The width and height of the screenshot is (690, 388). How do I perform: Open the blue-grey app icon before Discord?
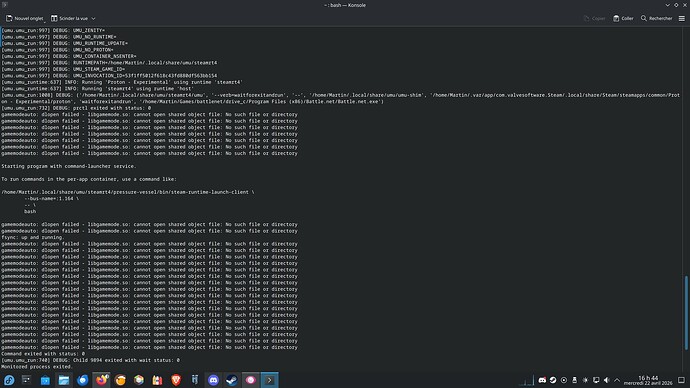point(195,380)
